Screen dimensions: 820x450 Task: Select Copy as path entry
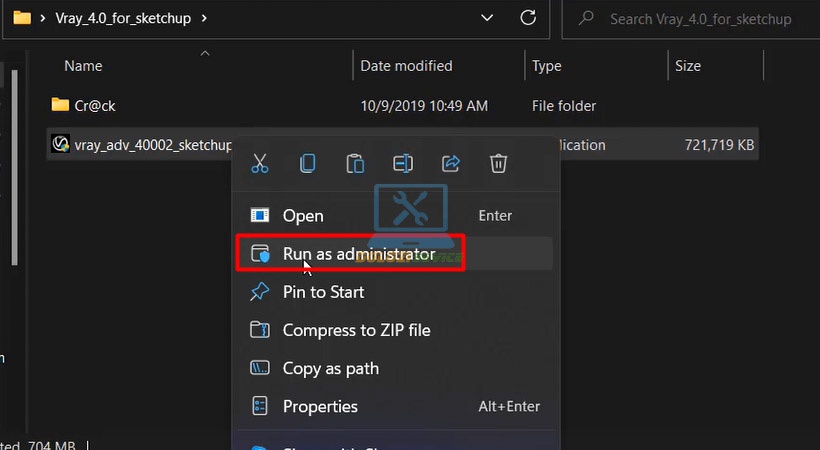click(330, 368)
